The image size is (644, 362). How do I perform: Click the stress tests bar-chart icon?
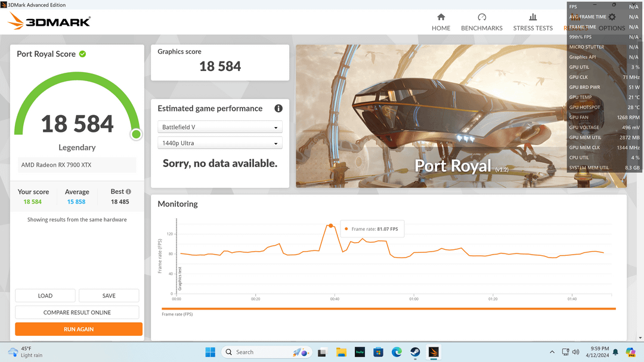[532, 17]
